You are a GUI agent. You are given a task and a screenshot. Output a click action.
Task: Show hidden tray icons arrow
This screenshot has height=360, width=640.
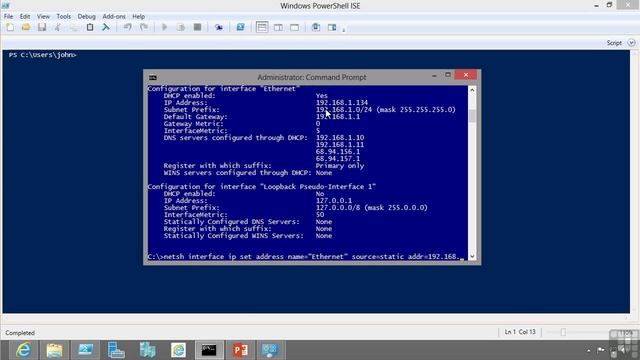pyautogui.click(x=588, y=350)
